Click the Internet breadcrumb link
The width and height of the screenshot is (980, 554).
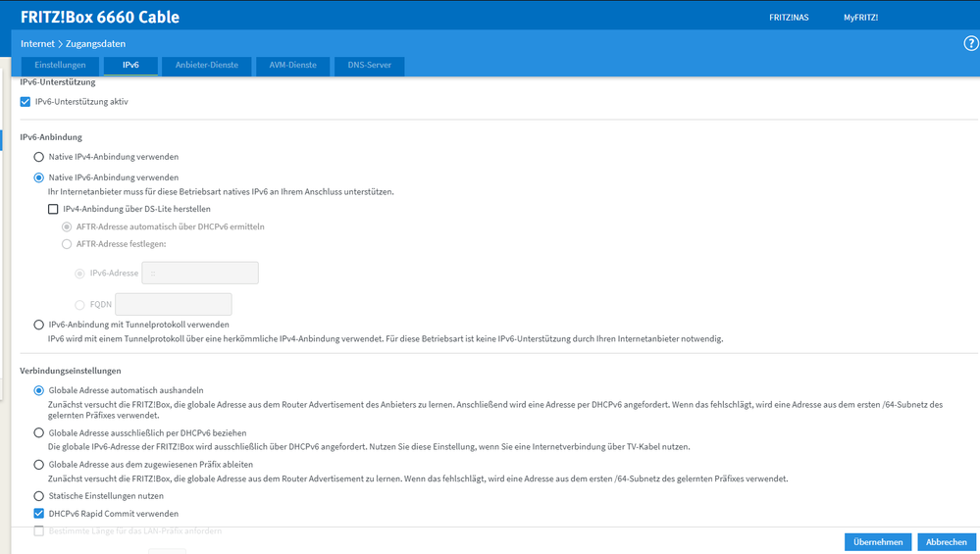(37, 44)
